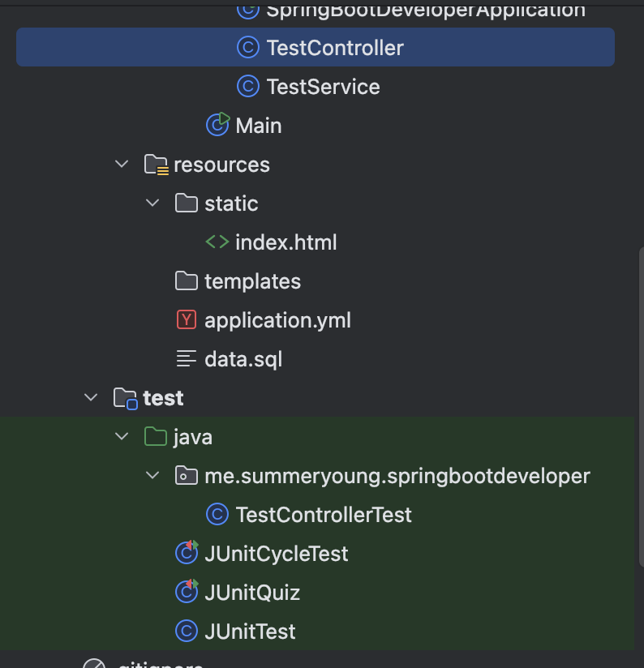644x668 pixels.
Task: Select the templates folder
Action: [x=252, y=281]
